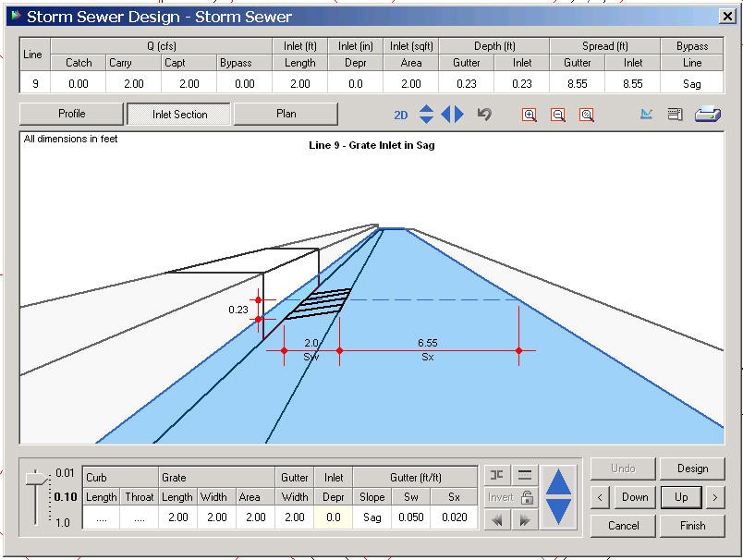This screenshot has width=743, height=560.
Task: Click the zoom extents magnifier icon
Action: point(586,115)
